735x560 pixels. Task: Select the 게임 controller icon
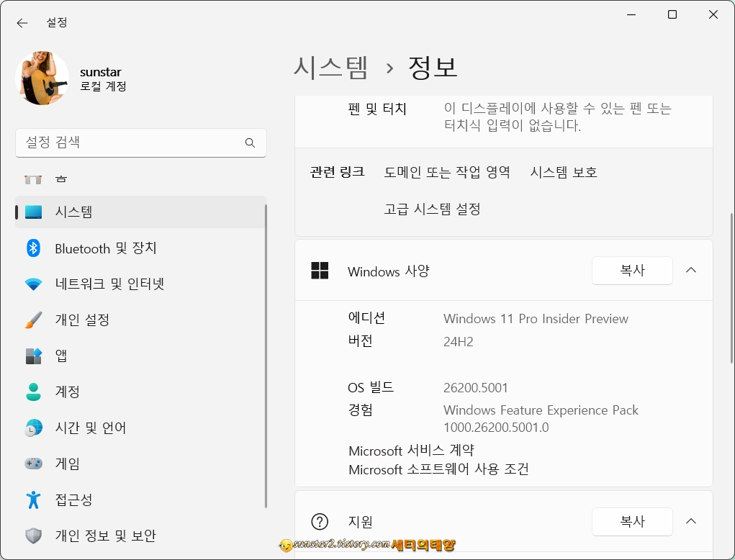pos(33,464)
